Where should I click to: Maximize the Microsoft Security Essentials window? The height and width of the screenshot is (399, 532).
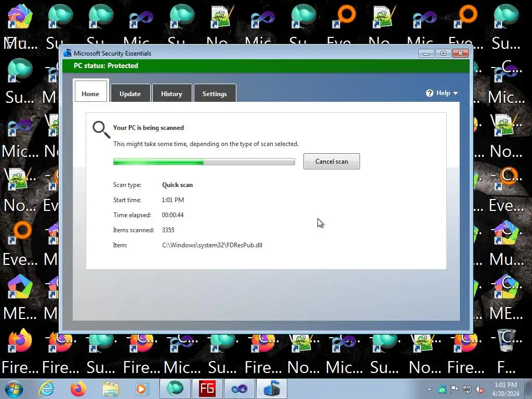(x=443, y=54)
